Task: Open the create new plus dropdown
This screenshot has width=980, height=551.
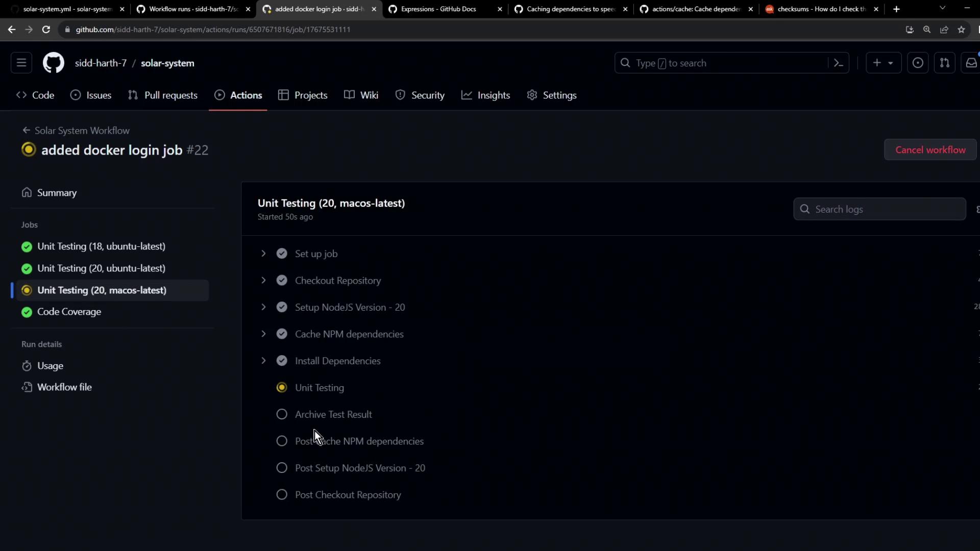Action: (883, 63)
